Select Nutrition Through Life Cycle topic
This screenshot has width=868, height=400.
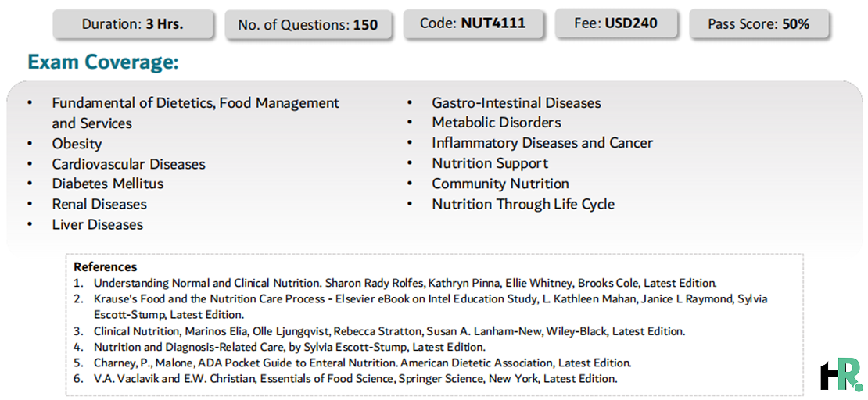[x=523, y=204]
